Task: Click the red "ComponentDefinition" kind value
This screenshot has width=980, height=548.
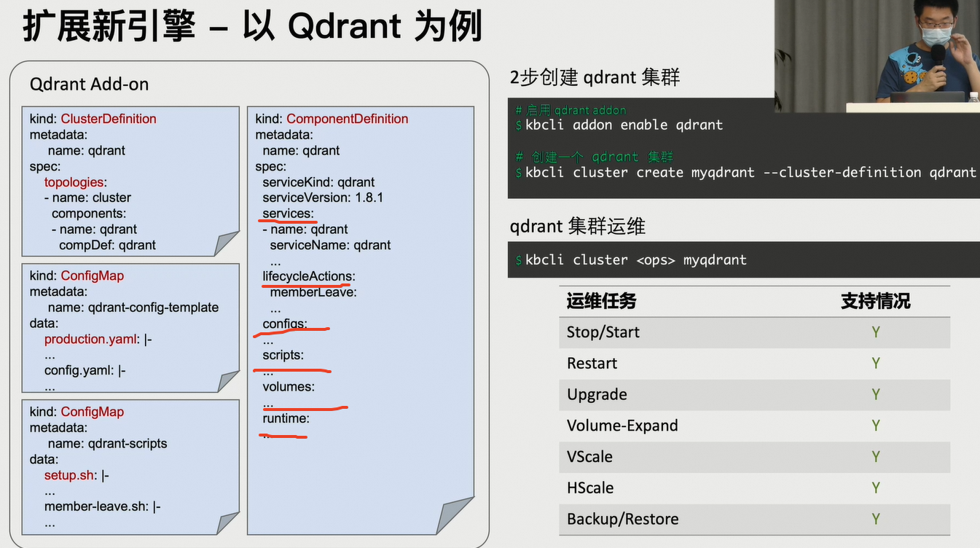Action: (347, 119)
